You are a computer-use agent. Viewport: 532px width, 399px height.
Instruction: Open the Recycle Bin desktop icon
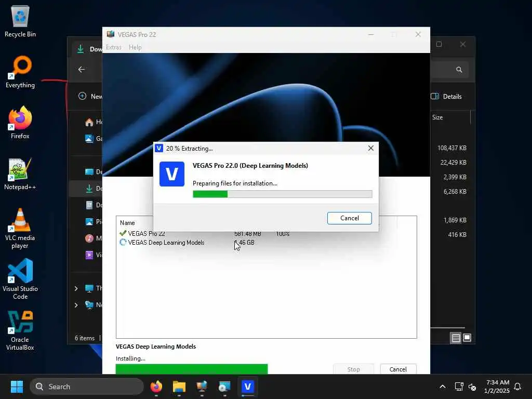20,21
